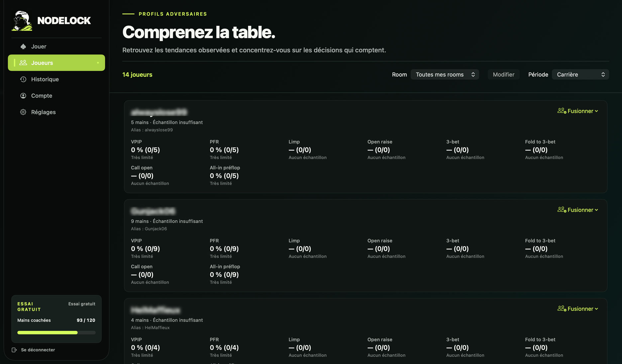Click the blurred player name of first card

[x=159, y=112]
